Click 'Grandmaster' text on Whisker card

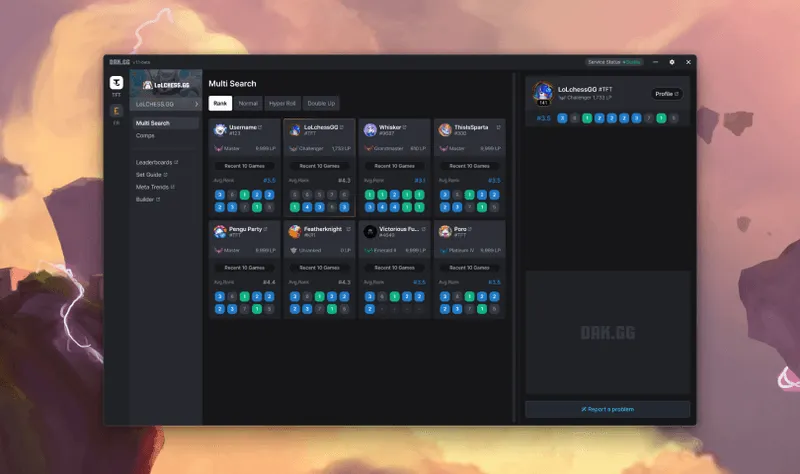[389, 148]
